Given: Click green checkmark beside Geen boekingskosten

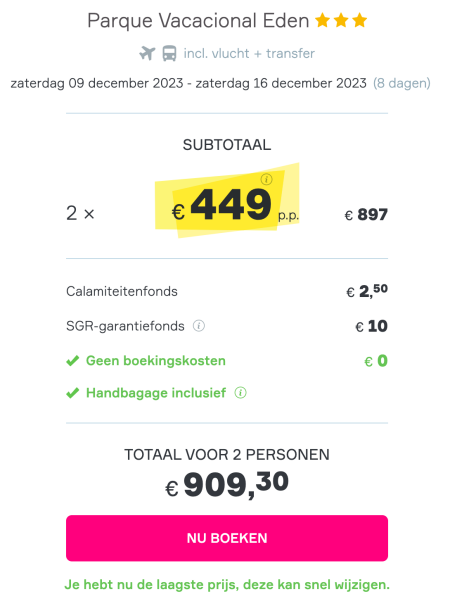Looking at the screenshot, I should [x=73, y=361].
